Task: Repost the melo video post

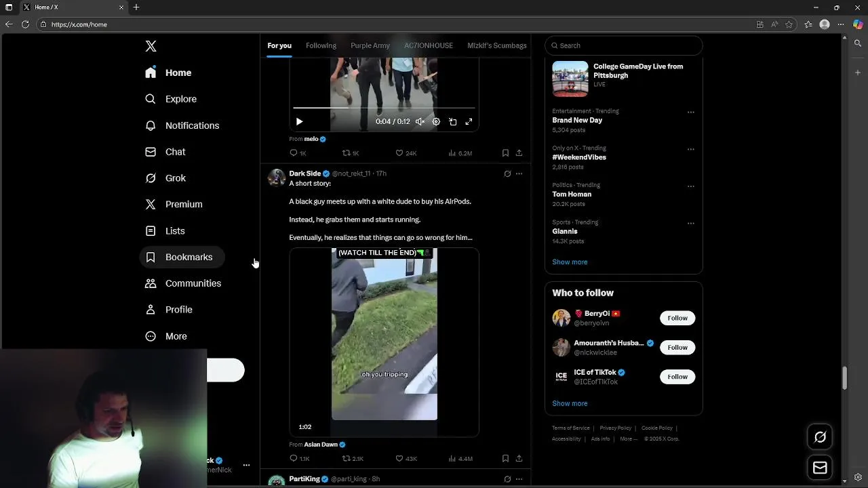Action: pos(351,153)
